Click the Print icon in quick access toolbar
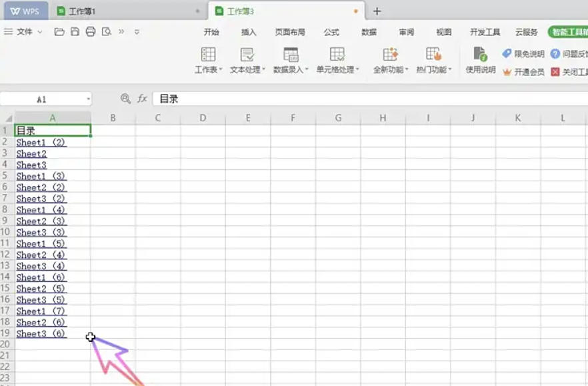 point(91,32)
